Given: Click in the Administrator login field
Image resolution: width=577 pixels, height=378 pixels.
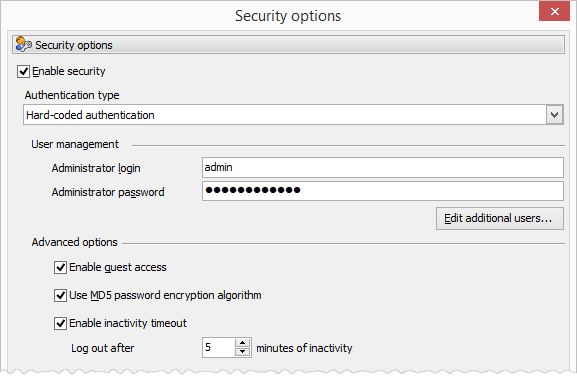Looking at the screenshot, I should [x=383, y=167].
